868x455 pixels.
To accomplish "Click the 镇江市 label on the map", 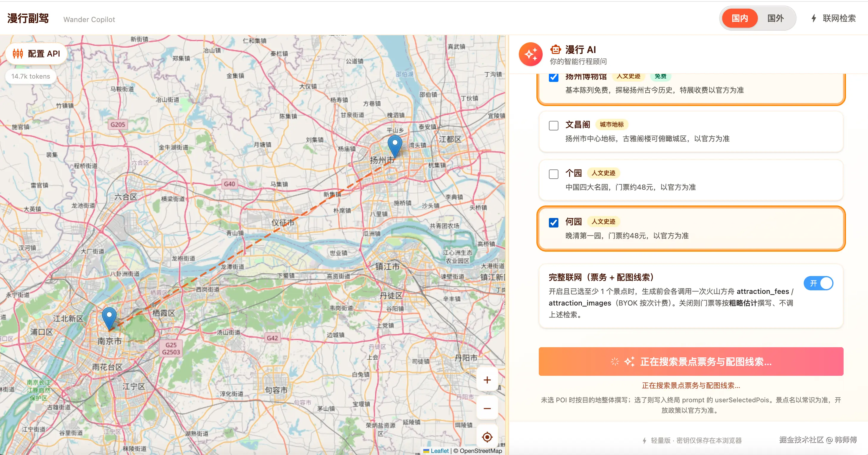I will point(387,267).
